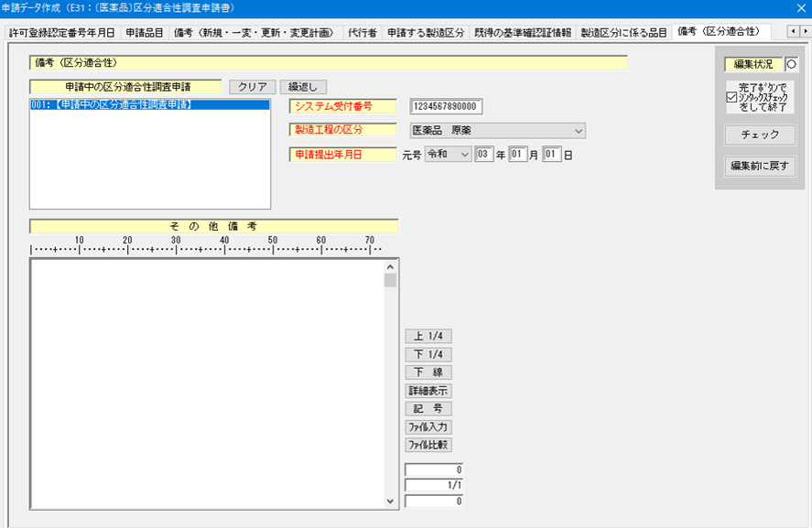Switch to the 許可登録認定番号年月日 tab

[x=62, y=33]
